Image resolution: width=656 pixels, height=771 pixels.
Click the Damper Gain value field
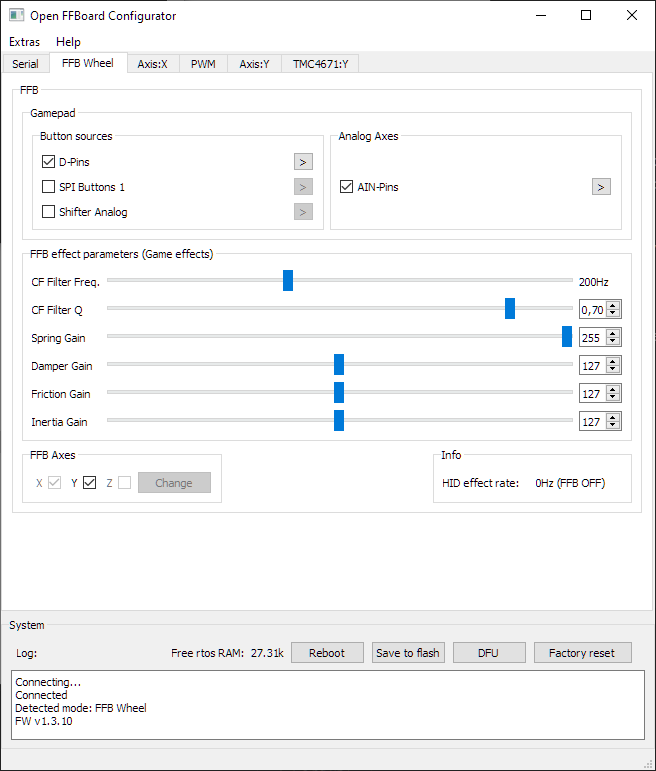click(x=593, y=365)
